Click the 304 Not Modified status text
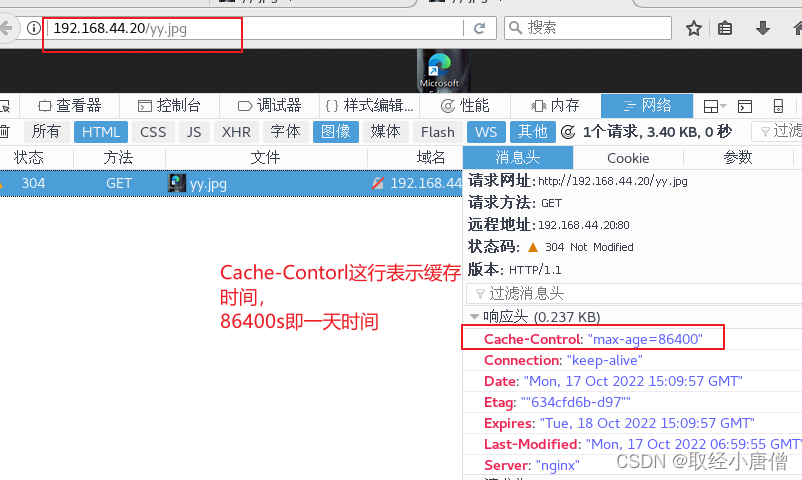This screenshot has height=480, width=802. (589, 247)
